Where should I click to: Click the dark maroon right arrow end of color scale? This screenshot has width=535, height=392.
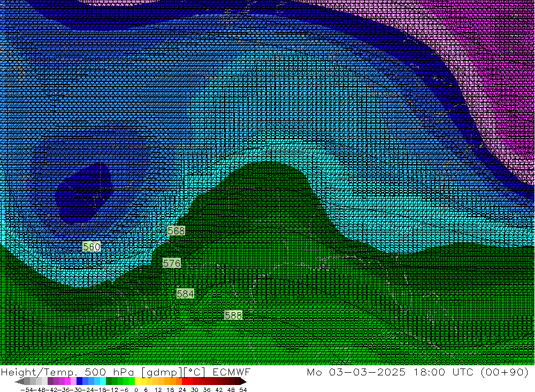click(243, 381)
